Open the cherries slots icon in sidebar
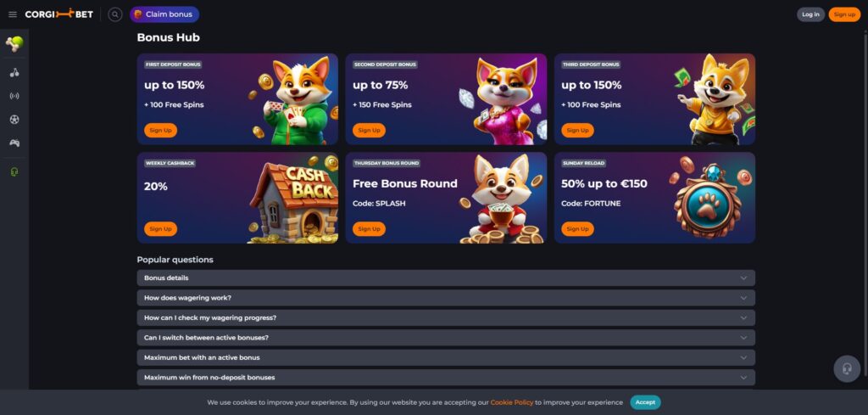Screen dimensions: 868x415 pos(14,73)
